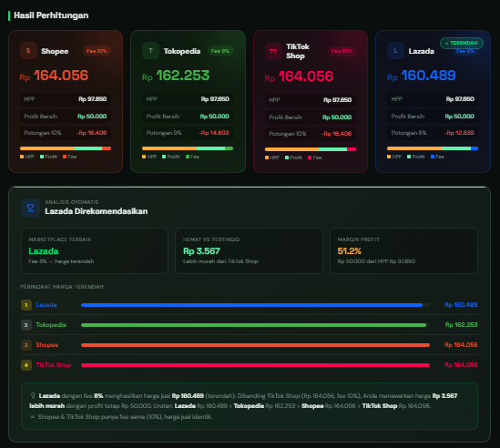This screenshot has height=448, width=500.
Task: Click the Shopee HPP/Profit/Fee breakdown bar
Action: click(66, 148)
